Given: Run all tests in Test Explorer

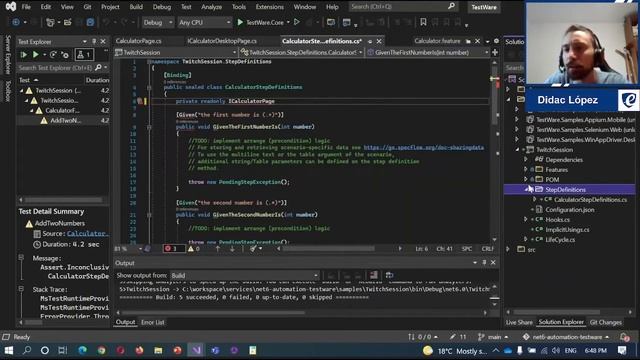Looking at the screenshot, I should pyautogui.click(x=24, y=54).
